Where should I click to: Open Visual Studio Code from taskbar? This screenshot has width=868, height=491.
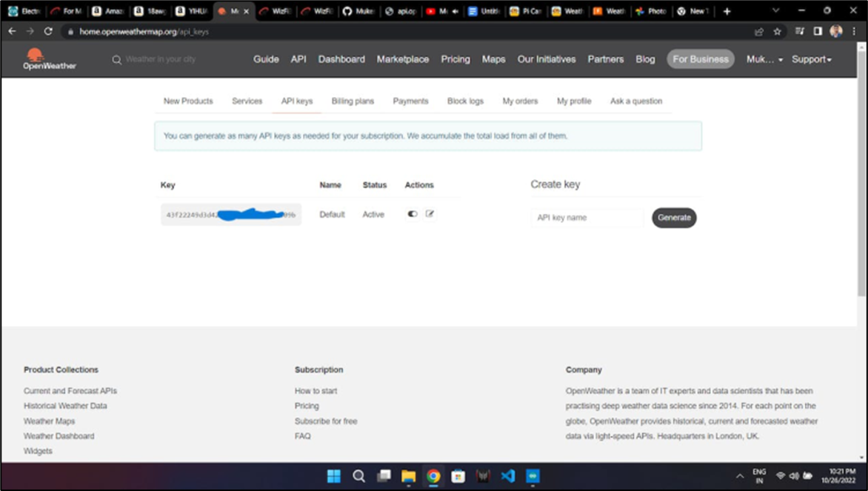pos(507,476)
